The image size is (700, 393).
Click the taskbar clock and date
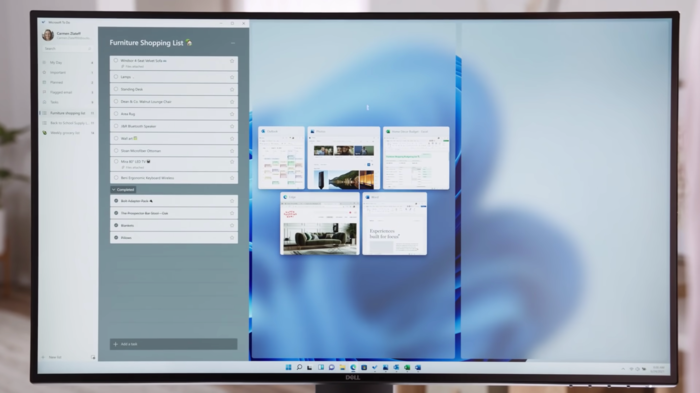[658, 369]
